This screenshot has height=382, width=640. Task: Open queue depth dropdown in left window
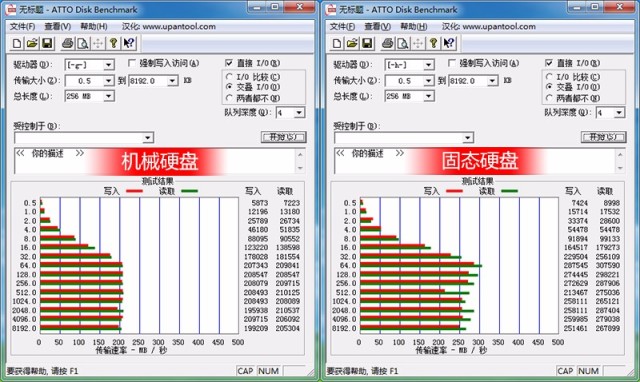tap(299, 113)
